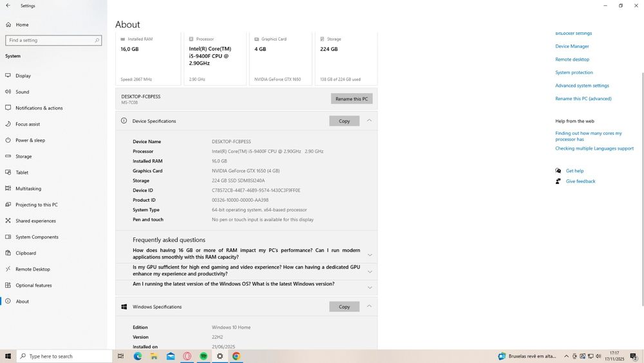Image resolution: width=644 pixels, height=363 pixels.
Task: Collapse the Windows Specifications section
Action: 369,306
